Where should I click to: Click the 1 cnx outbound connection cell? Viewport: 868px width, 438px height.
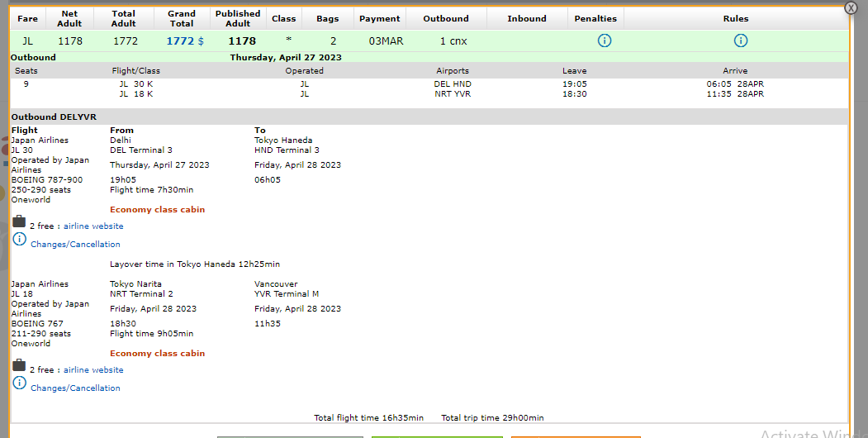coord(453,40)
